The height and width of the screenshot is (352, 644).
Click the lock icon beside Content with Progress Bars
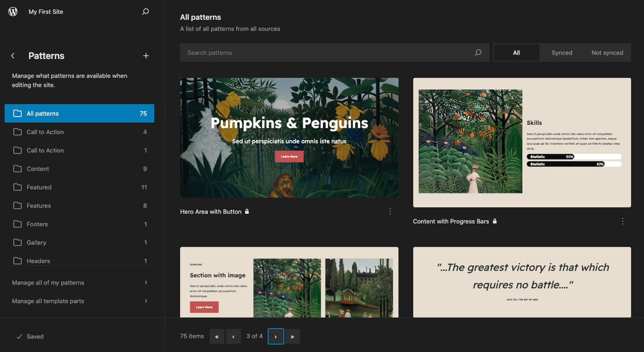pos(495,221)
